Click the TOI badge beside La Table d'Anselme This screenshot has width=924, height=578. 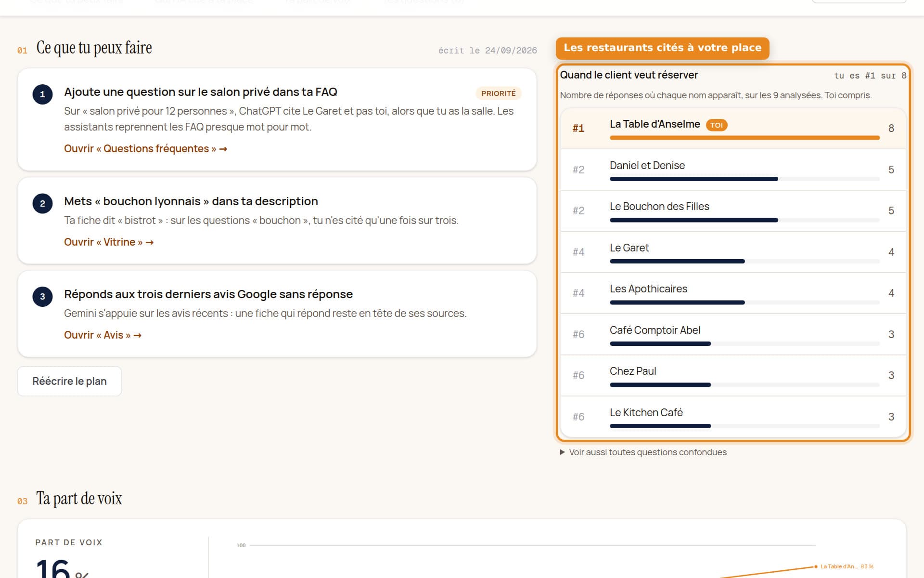717,125
